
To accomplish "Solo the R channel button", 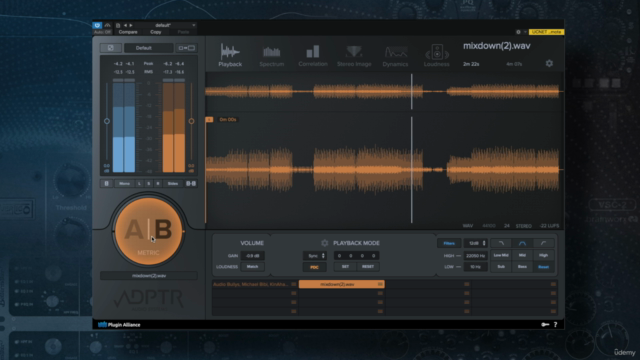I will tap(158, 184).
